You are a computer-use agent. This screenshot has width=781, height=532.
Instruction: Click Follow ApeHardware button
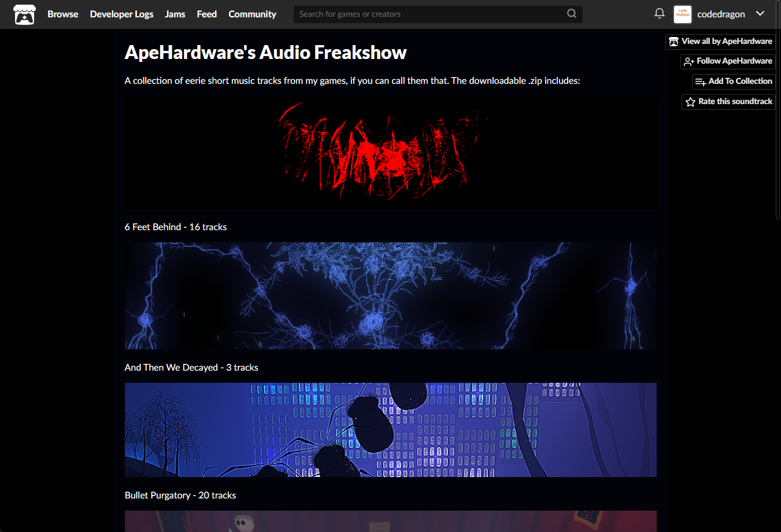(728, 61)
